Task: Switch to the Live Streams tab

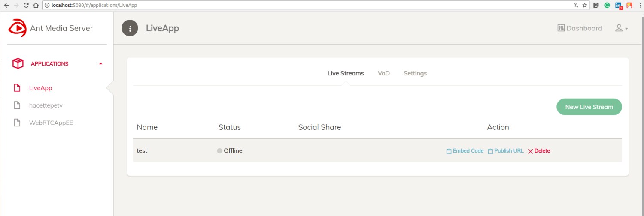Action: click(346, 73)
